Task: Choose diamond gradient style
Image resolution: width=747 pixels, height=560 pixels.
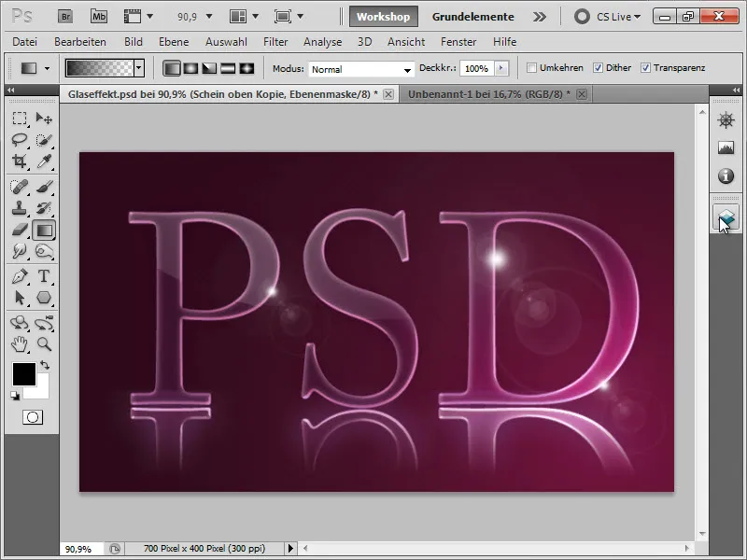Action: tap(247, 68)
